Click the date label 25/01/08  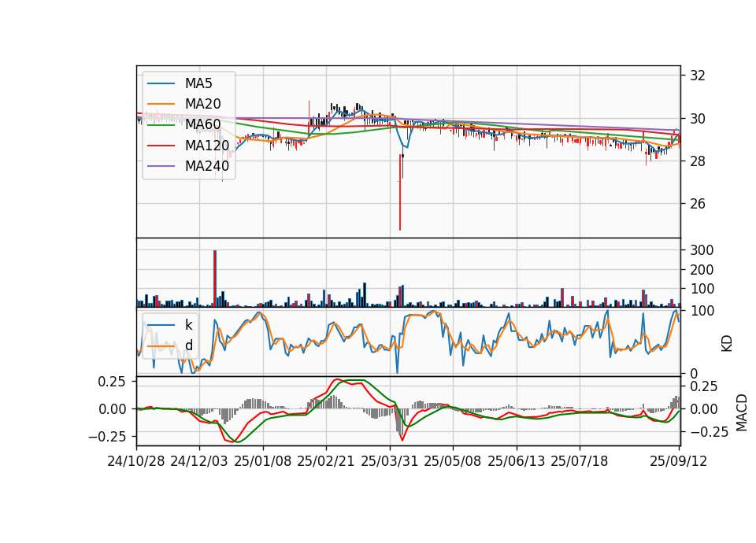click(x=263, y=461)
